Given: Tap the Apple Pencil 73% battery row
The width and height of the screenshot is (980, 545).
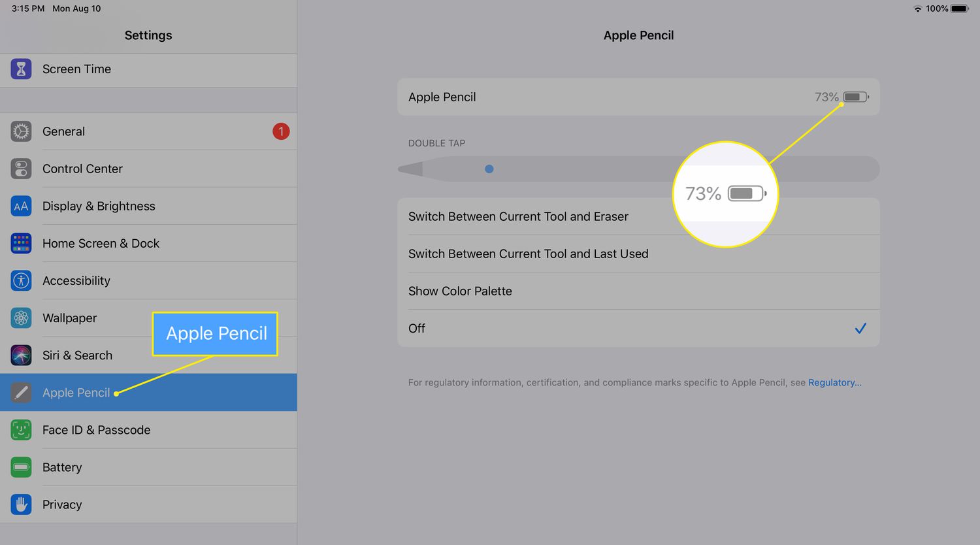Looking at the screenshot, I should [x=638, y=97].
